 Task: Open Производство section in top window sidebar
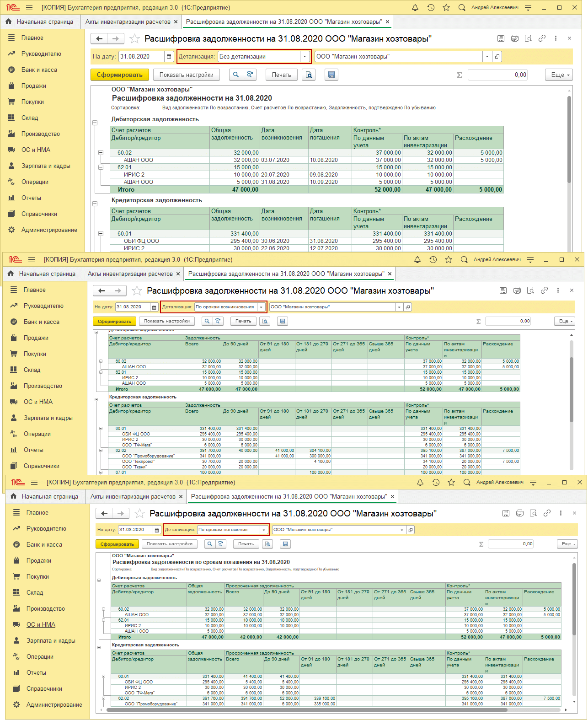(40, 134)
